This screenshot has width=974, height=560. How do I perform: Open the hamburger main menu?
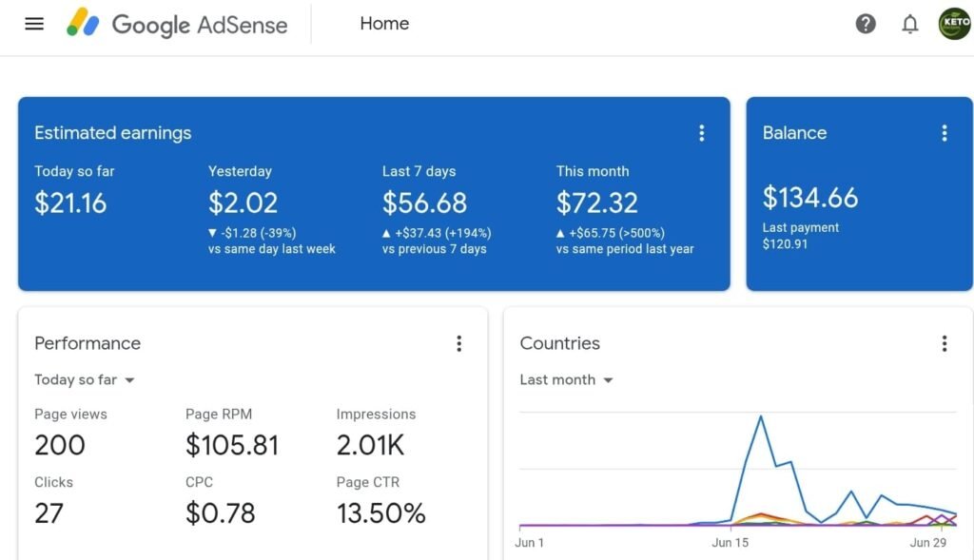(34, 24)
